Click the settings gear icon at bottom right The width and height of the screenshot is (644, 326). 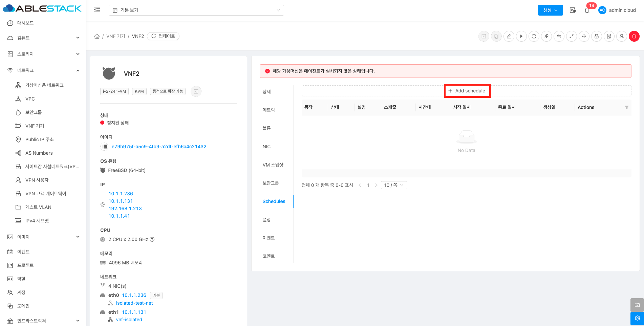[637, 318]
